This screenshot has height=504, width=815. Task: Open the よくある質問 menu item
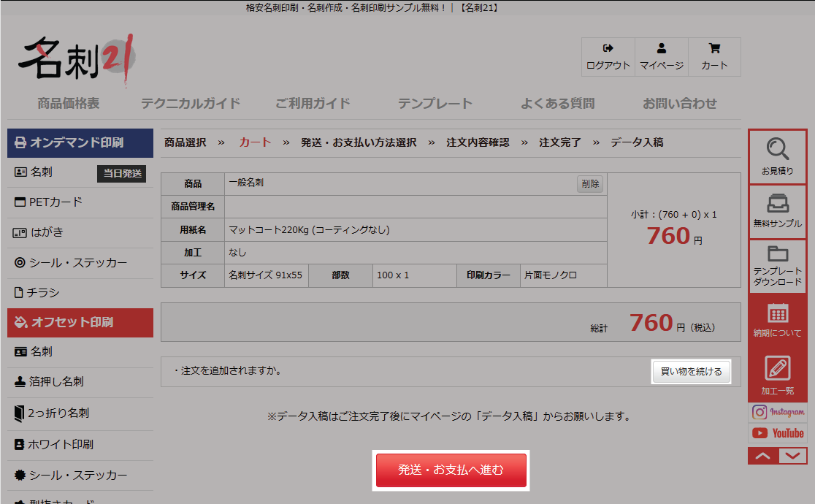pyautogui.click(x=557, y=103)
